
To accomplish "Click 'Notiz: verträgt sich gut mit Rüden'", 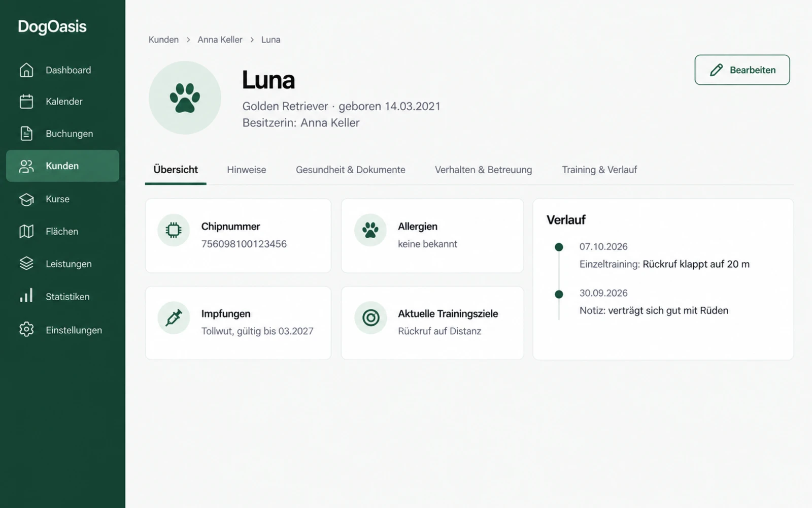I will (654, 310).
